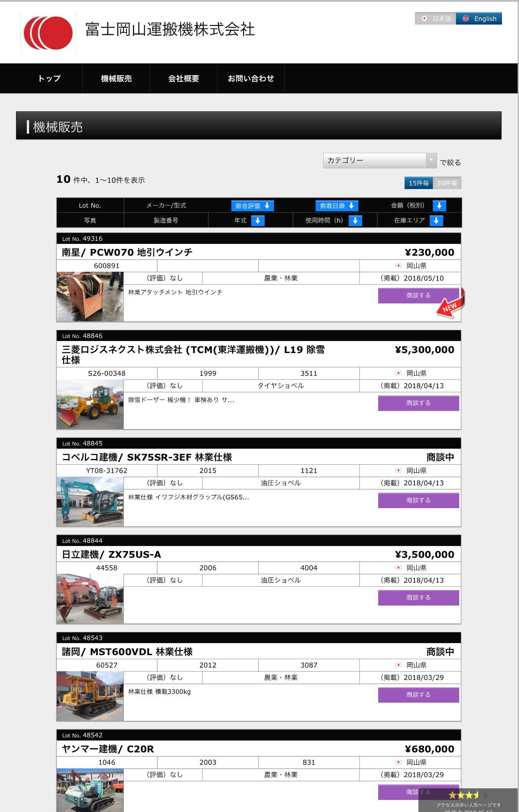Image resolution: width=519 pixels, height=812 pixels.
Task: Click the flag icon in Lot 48542 row
Action: pos(398,762)
